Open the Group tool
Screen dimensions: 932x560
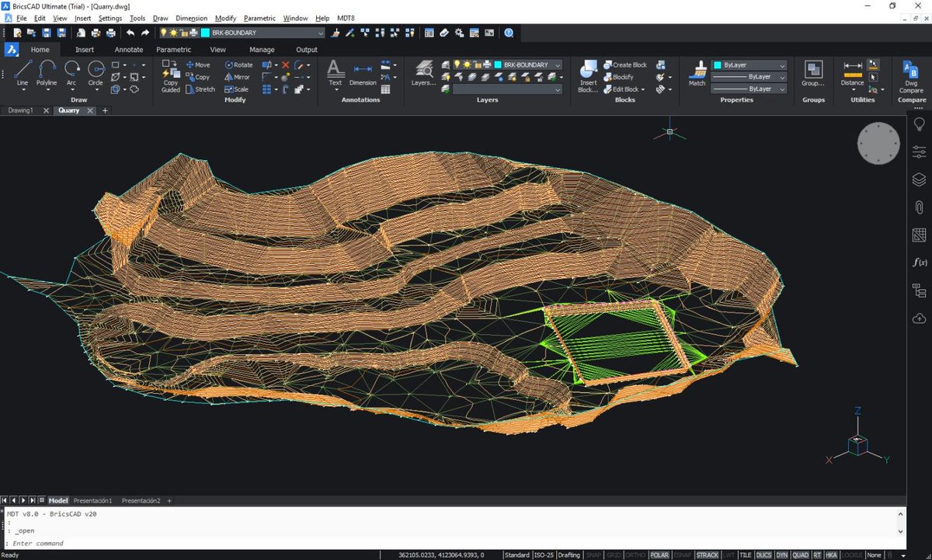tap(813, 72)
